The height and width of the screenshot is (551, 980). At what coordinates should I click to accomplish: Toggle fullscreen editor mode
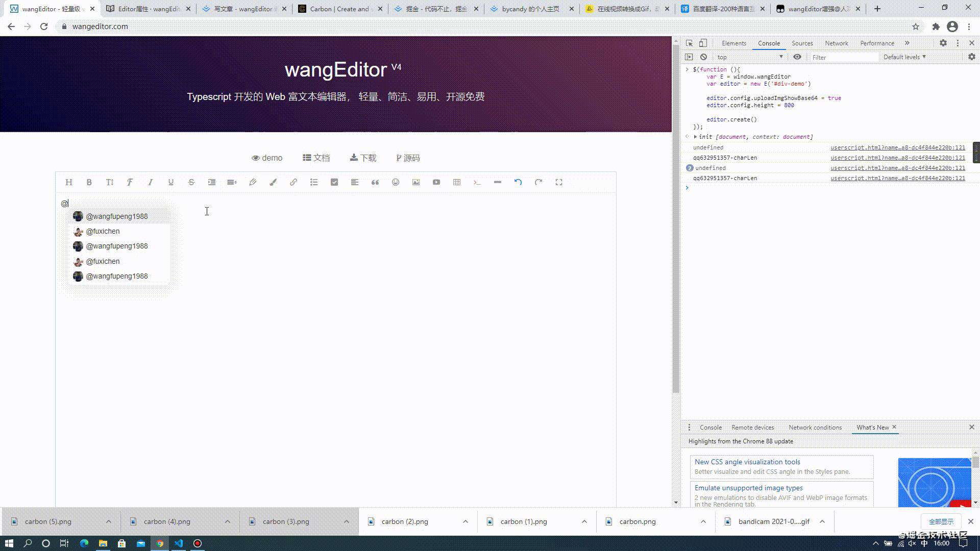click(559, 182)
